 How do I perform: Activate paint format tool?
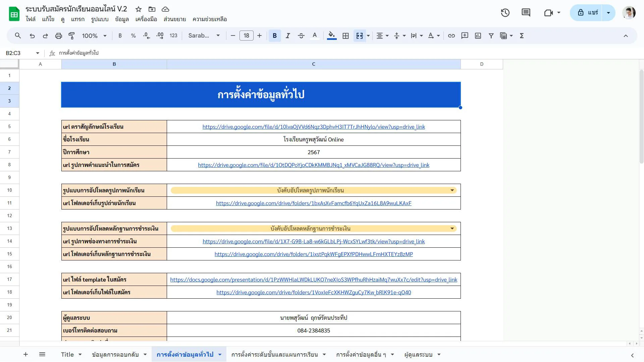click(72, 36)
